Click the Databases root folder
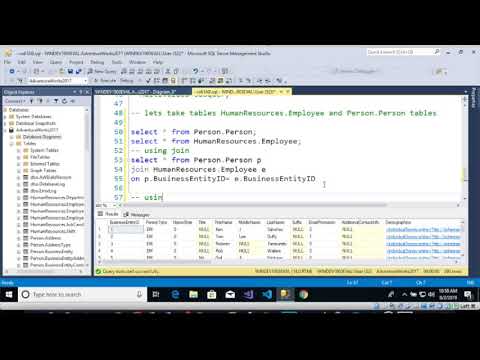The image size is (480, 360). tap(19, 110)
